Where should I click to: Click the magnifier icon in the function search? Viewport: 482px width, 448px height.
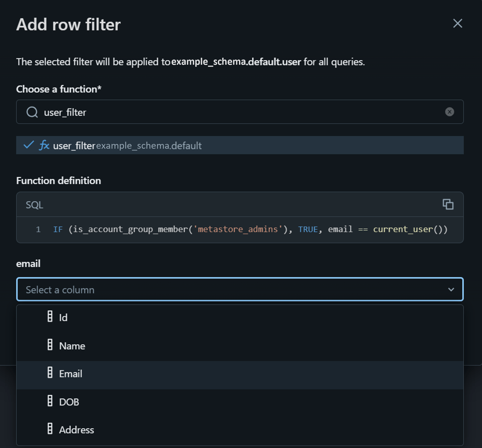(32, 112)
